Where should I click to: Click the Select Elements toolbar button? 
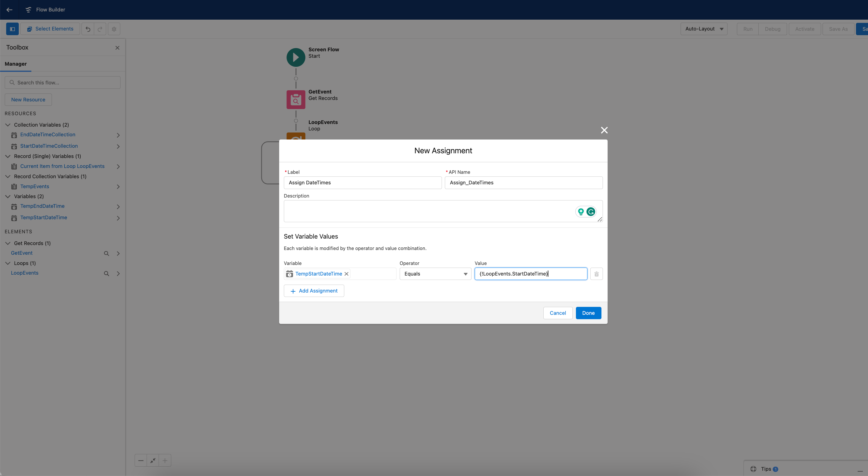pyautogui.click(x=50, y=29)
